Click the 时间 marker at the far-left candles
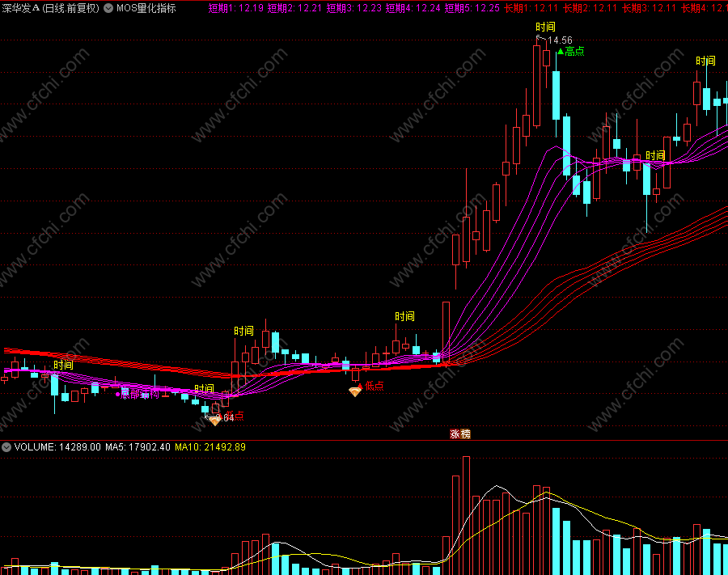 point(63,365)
